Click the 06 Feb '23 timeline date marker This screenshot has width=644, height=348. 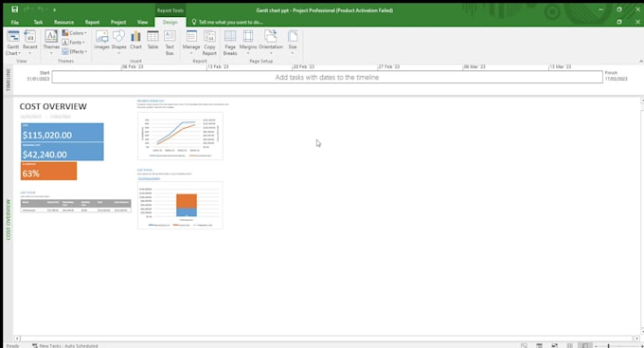tap(133, 66)
